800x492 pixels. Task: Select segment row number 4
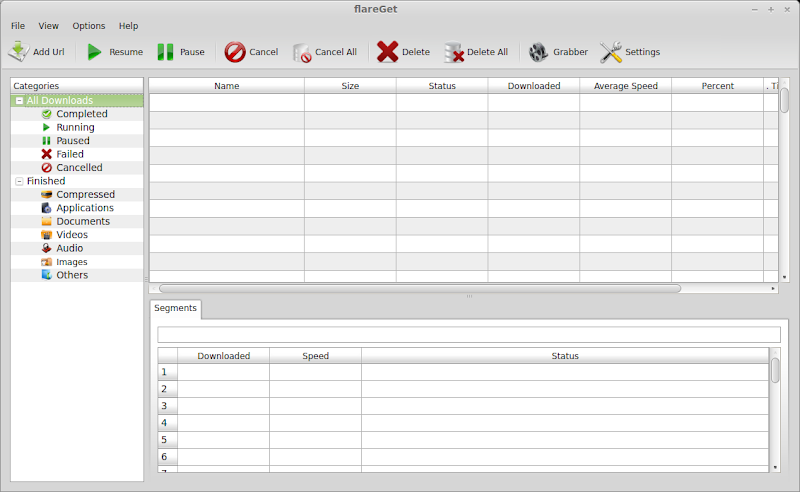click(167, 423)
